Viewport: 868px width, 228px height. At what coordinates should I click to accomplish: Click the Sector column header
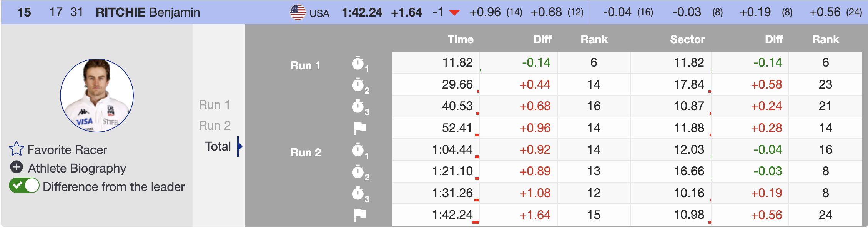pos(687,39)
